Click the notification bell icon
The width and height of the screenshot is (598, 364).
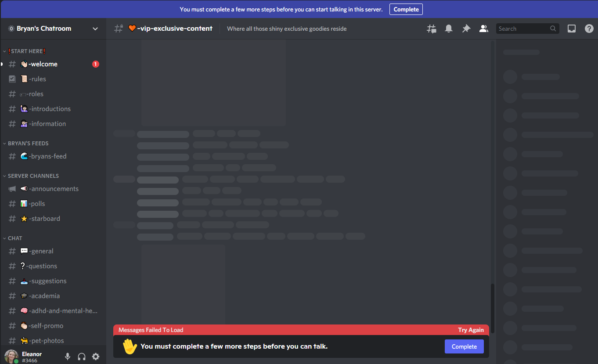tap(449, 29)
